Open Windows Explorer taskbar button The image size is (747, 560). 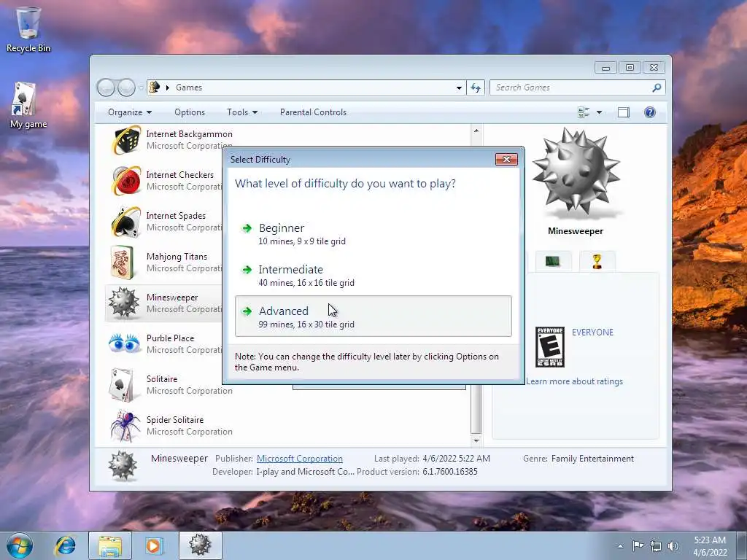[x=110, y=545]
